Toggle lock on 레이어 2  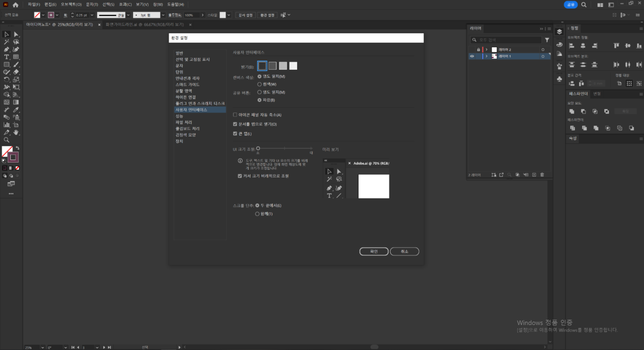coord(478,50)
